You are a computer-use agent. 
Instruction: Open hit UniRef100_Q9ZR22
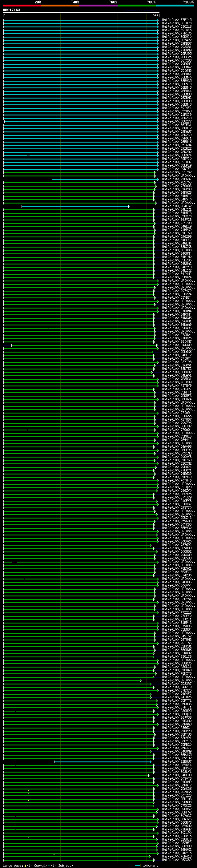177,149
